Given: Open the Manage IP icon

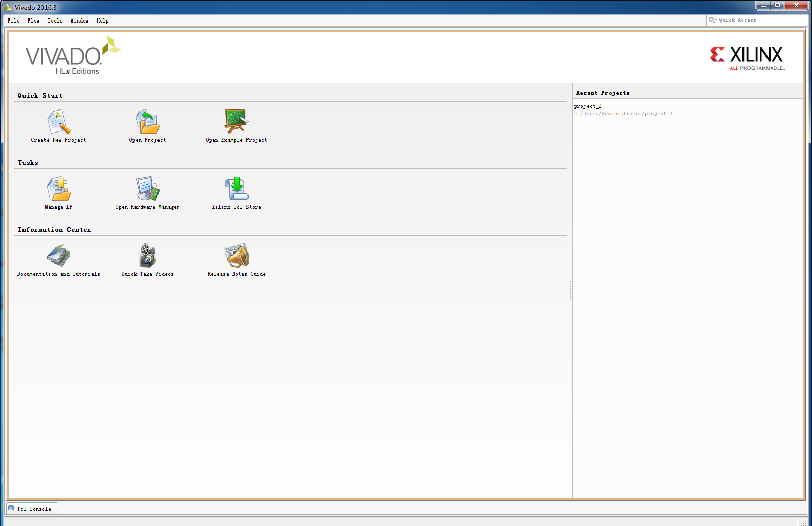Looking at the screenshot, I should tap(58, 189).
